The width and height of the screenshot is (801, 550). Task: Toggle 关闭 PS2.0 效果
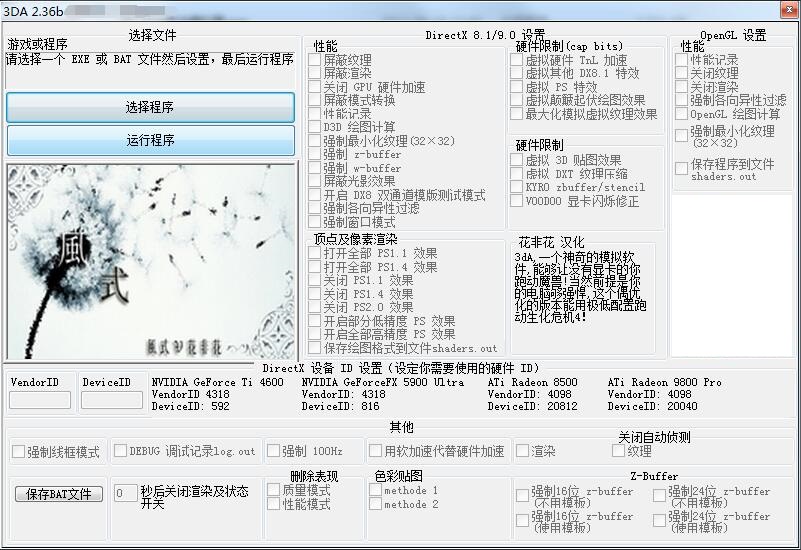click(315, 307)
